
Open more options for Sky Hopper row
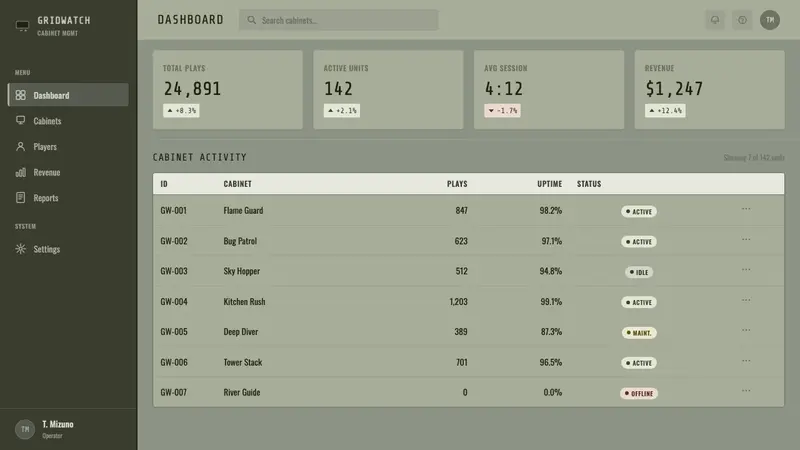pos(746,269)
